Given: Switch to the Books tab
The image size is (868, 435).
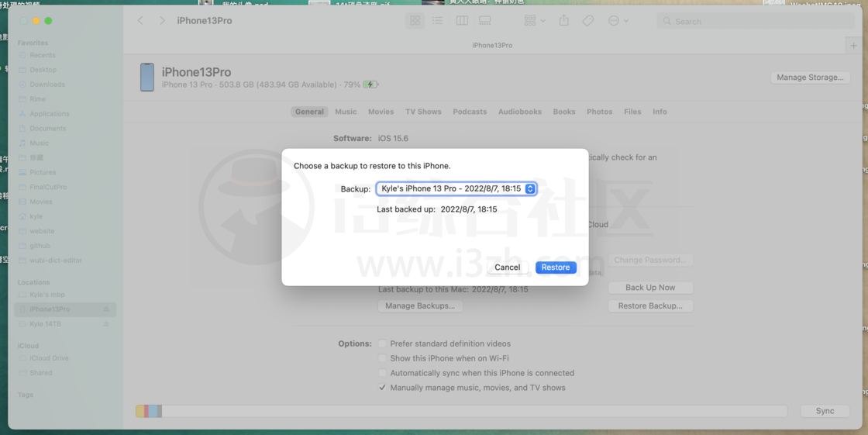Looking at the screenshot, I should 564,112.
